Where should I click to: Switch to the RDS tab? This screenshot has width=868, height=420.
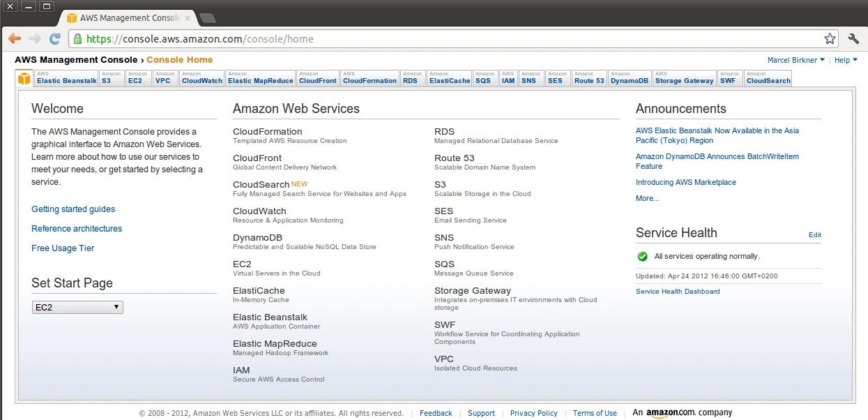tap(413, 78)
